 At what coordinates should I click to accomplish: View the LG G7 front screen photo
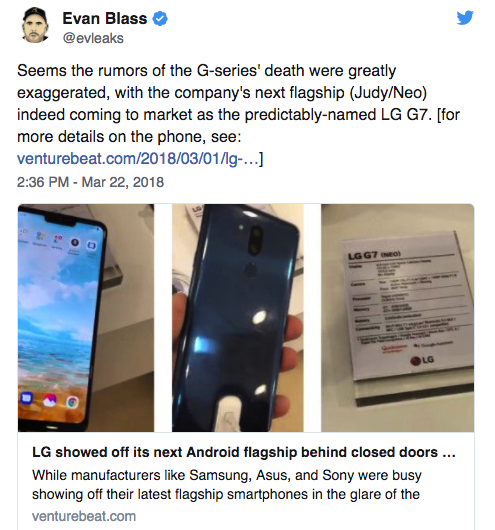coord(86,318)
